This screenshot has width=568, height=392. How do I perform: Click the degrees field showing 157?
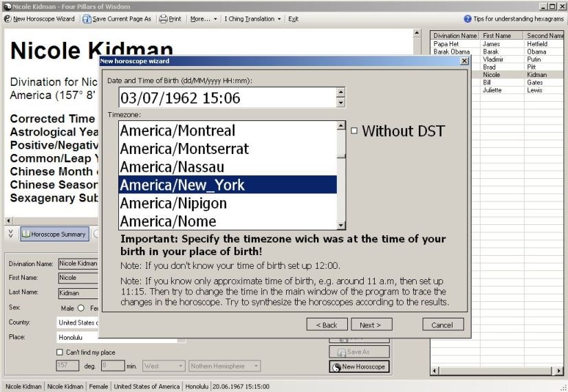point(67,366)
